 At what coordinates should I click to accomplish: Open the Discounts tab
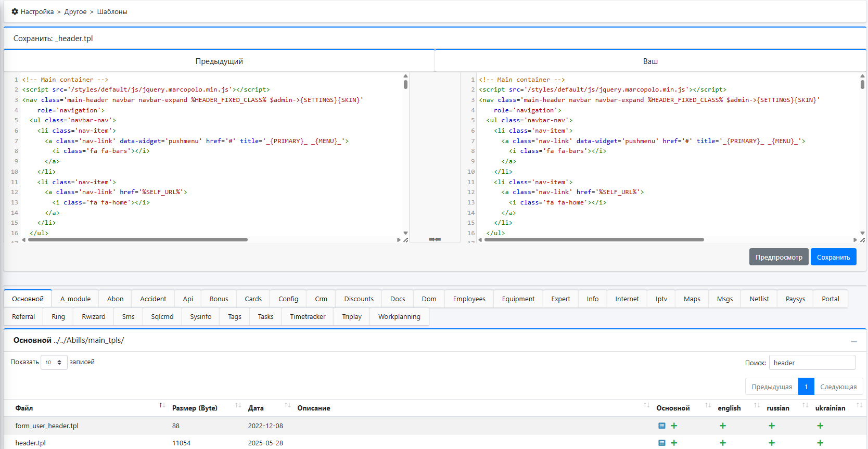click(359, 299)
